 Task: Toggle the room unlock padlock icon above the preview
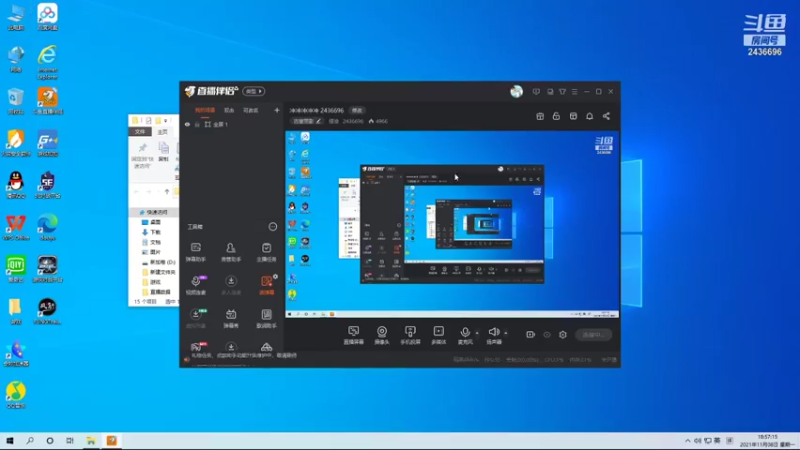point(556,116)
